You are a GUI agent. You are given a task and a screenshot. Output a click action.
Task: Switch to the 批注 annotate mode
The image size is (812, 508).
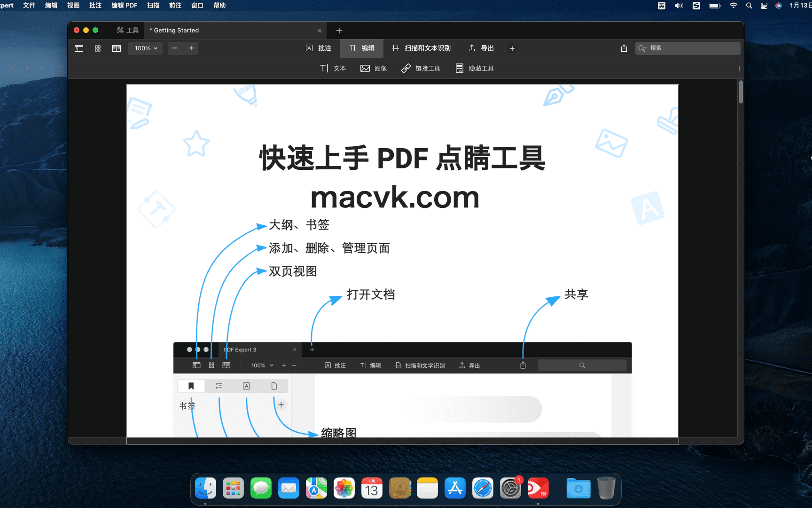(x=319, y=48)
